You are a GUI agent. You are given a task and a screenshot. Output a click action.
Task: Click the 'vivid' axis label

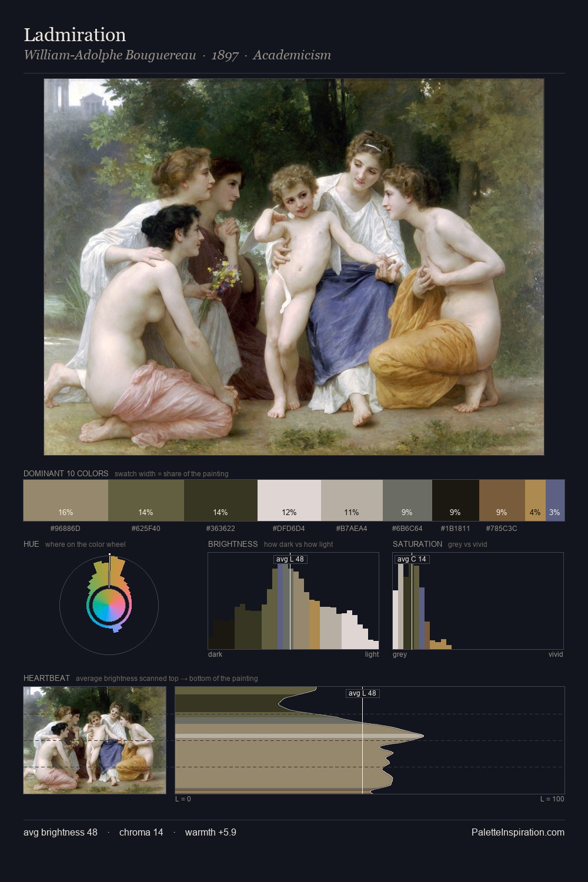(x=556, y=654)
